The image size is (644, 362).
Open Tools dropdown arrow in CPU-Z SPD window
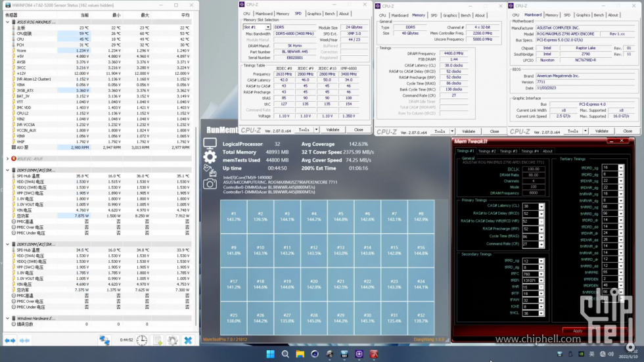point(316,129)
